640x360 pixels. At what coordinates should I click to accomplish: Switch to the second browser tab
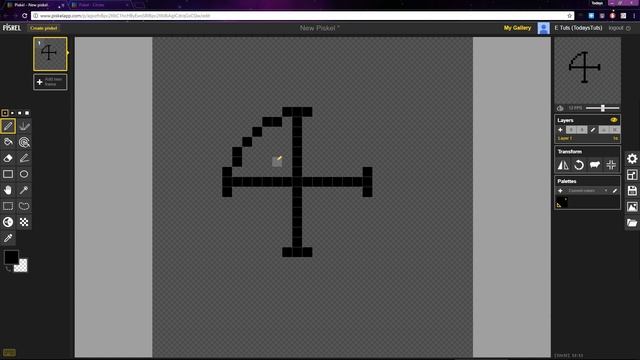[x=100, y=5]
